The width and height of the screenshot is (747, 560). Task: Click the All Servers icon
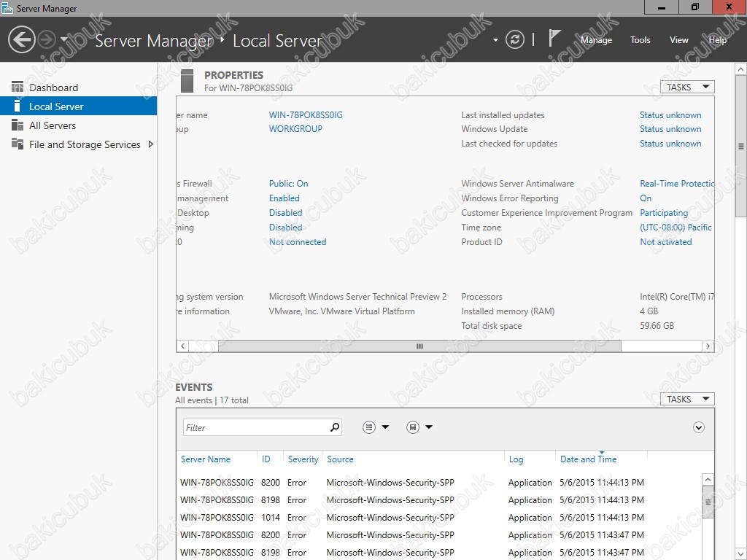[18, 125]
